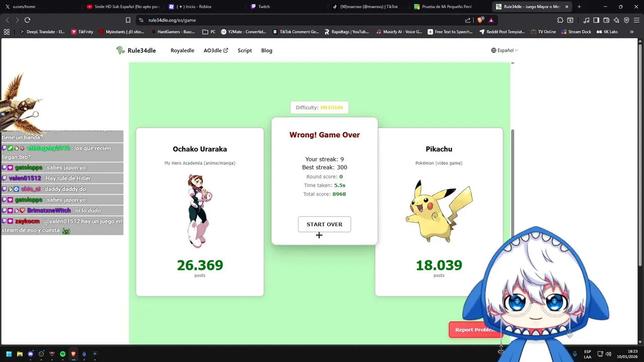Click the address bar URL field

click(302, 20)
